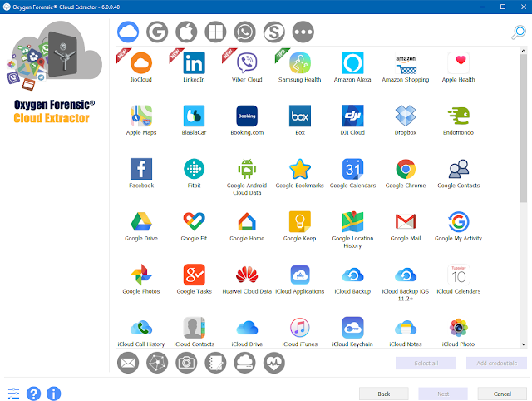Viewport: 532px width, 401px height.
Task: Select iCloud Calendars service
Action: 458,279
